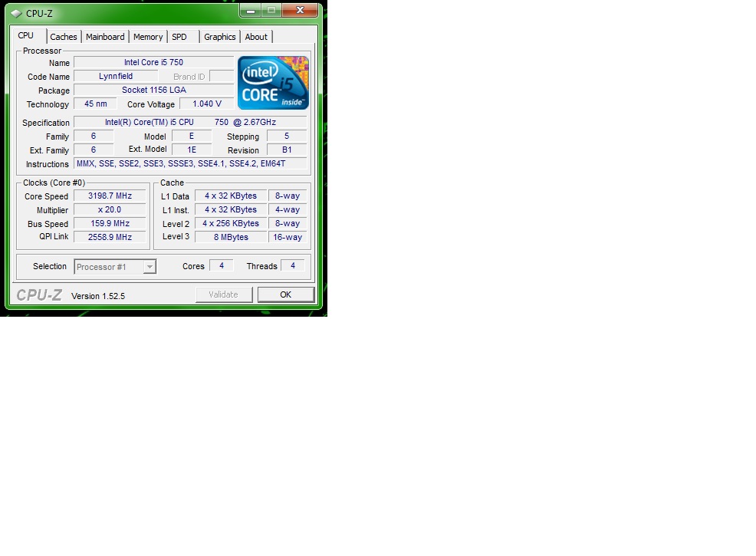Screen dimensions: 756x556
Task: Show the About tab
Action: click(256, 37)
